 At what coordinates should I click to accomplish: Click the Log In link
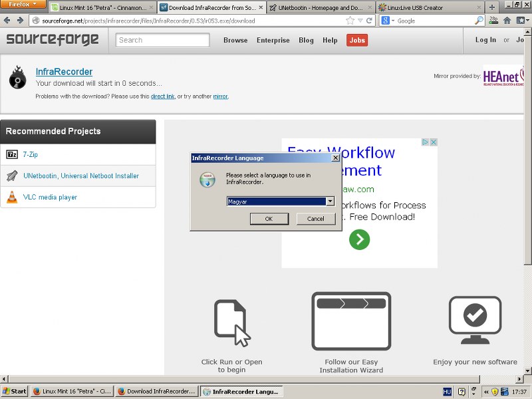(485, 40)
